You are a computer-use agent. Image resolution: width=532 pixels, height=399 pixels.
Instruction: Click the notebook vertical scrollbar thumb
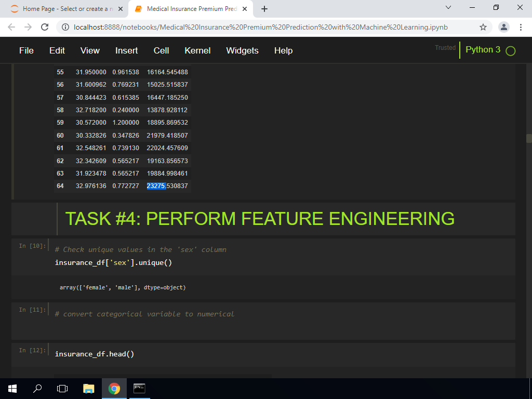click(x=529, y=138)
